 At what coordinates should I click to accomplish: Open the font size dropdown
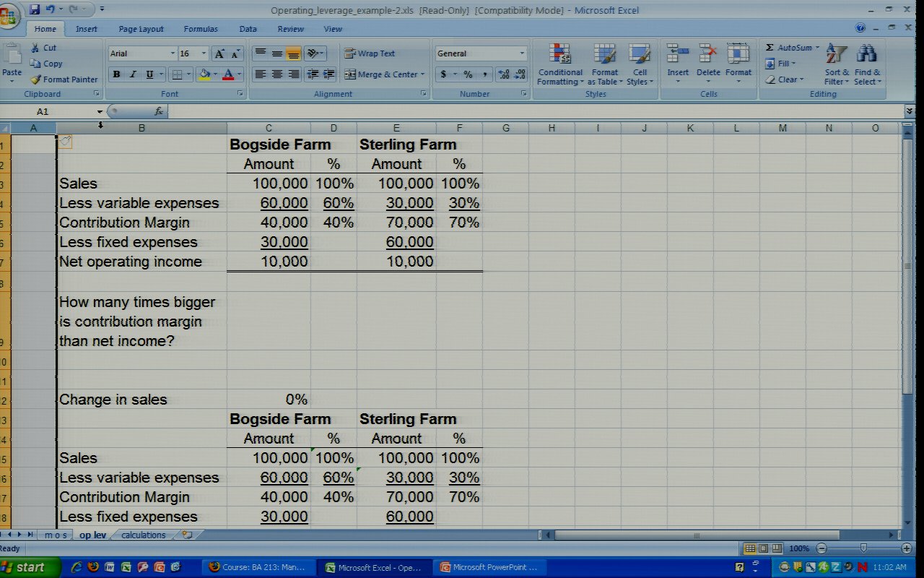pyautogui.click(x=204, y=53)
